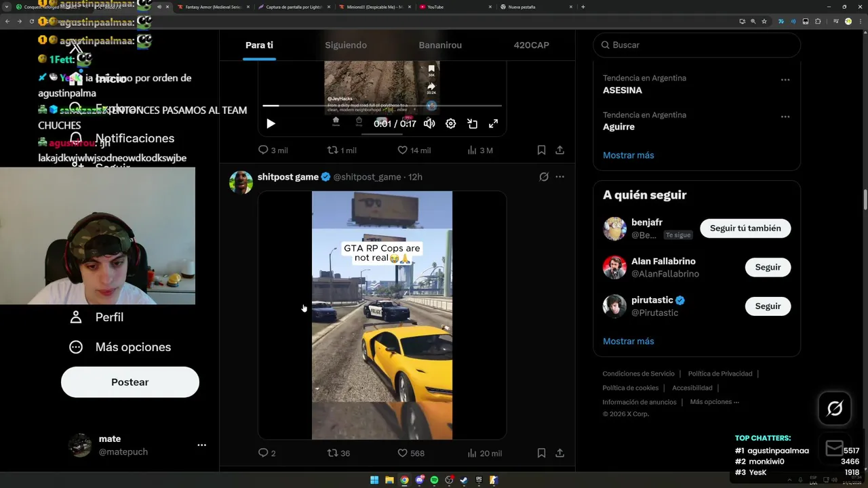Switch to the Siguiendo tab

[x=346, y=45]
